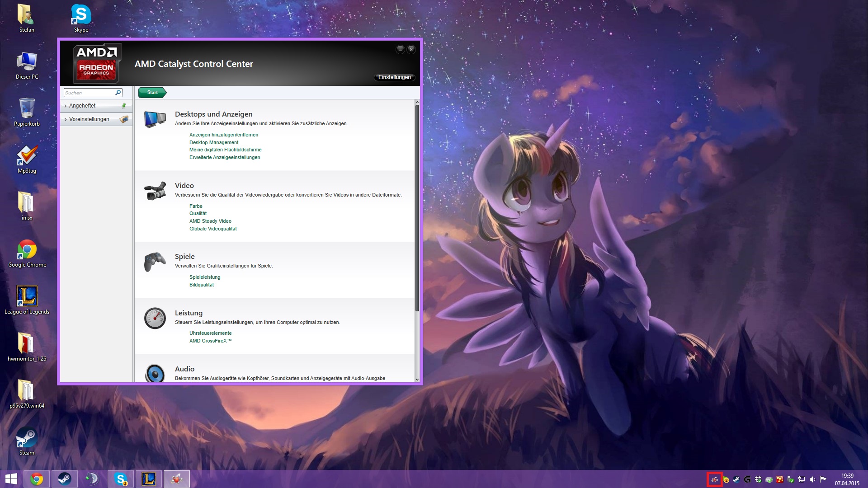Select the Steam desktop shortcut
The height and width of the screenshot is (488, 868).
[x=27, y=442]
